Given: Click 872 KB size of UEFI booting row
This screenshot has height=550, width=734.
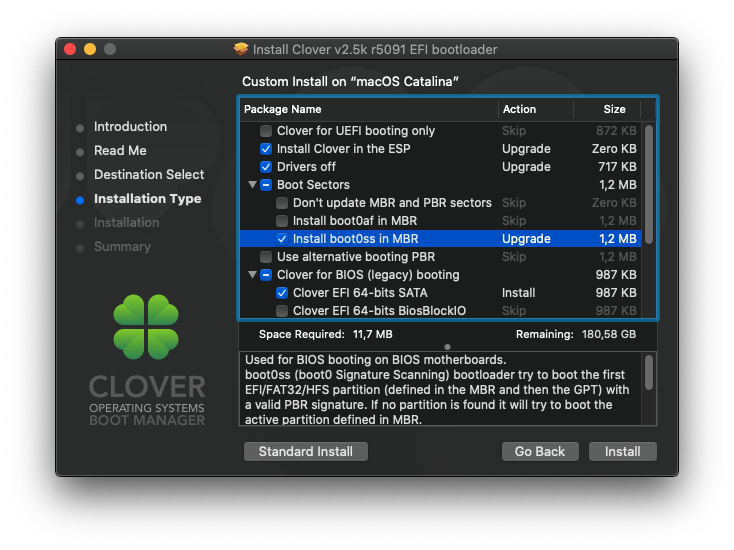Looking at the screenshot, I should point(616,131).
